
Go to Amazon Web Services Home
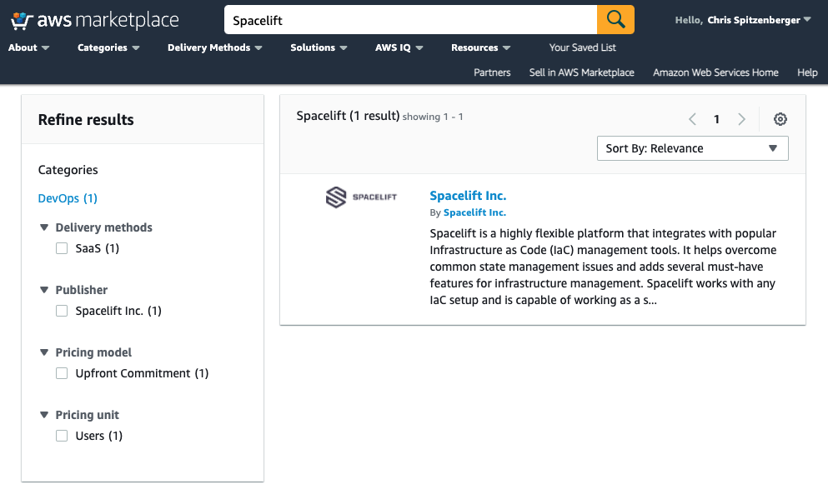point(715,72)
